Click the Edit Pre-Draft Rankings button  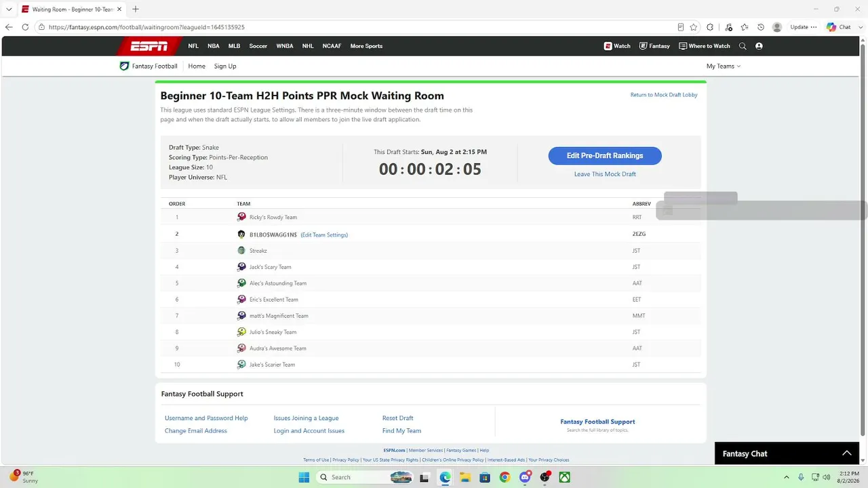point(605,156)
